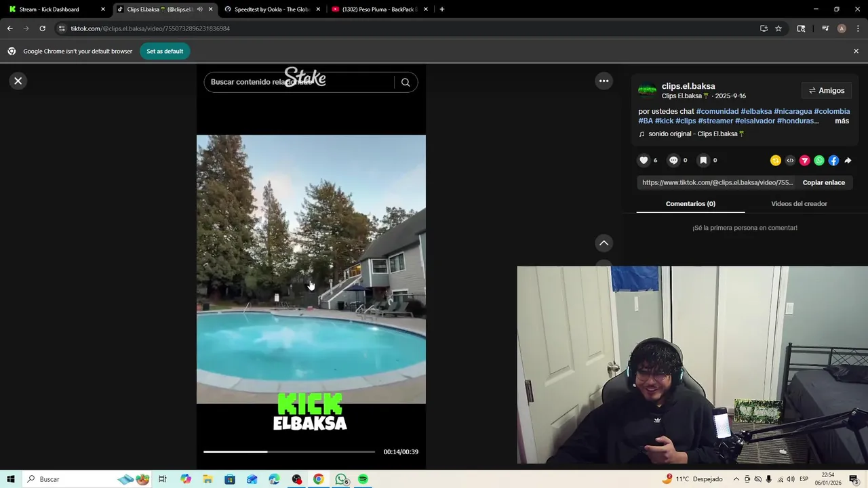Screen dimensions: 868x488
Task: Share the video to Facebook
Action: coord(833,161)
